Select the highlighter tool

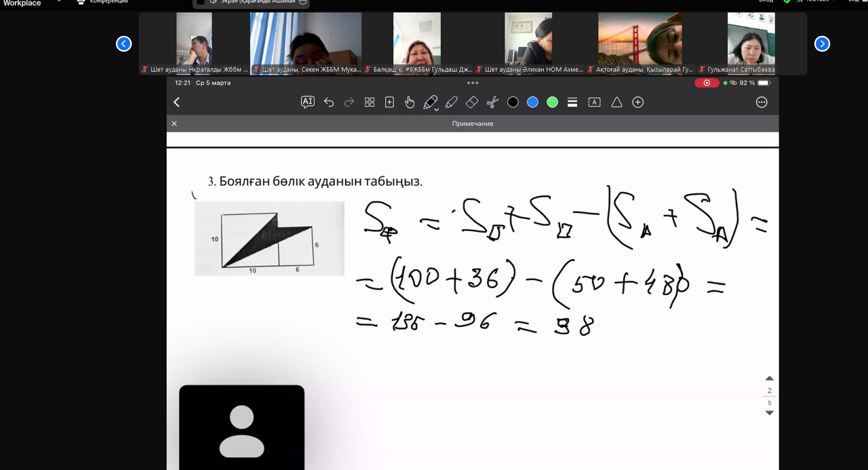coord(452,102)
